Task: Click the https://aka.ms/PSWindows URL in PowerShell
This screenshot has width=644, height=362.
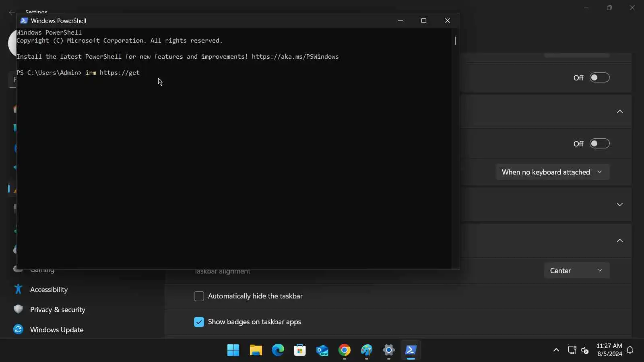Action: (x=295, y=57)
